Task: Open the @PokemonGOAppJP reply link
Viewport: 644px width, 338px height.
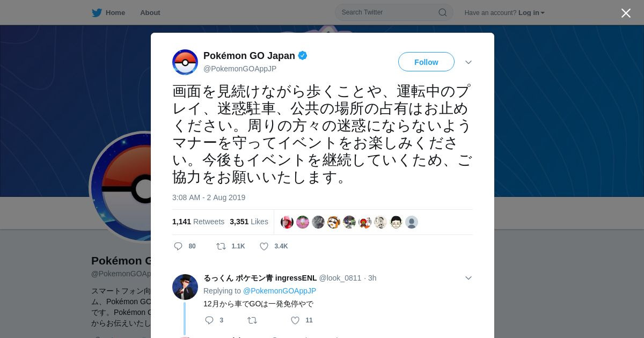Action: point(280,291)
